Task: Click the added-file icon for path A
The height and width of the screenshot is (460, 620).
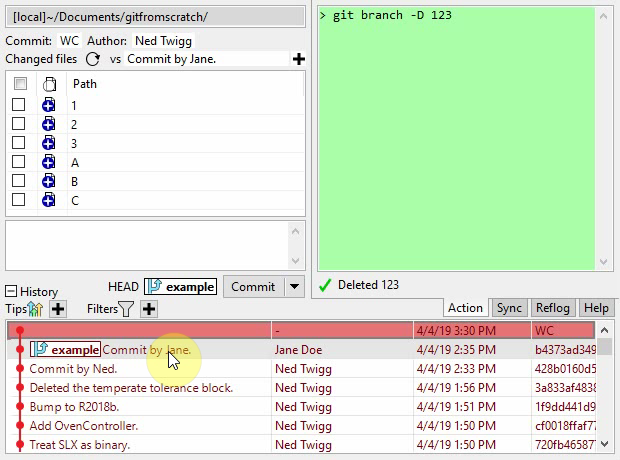Action: coord(48,162)
